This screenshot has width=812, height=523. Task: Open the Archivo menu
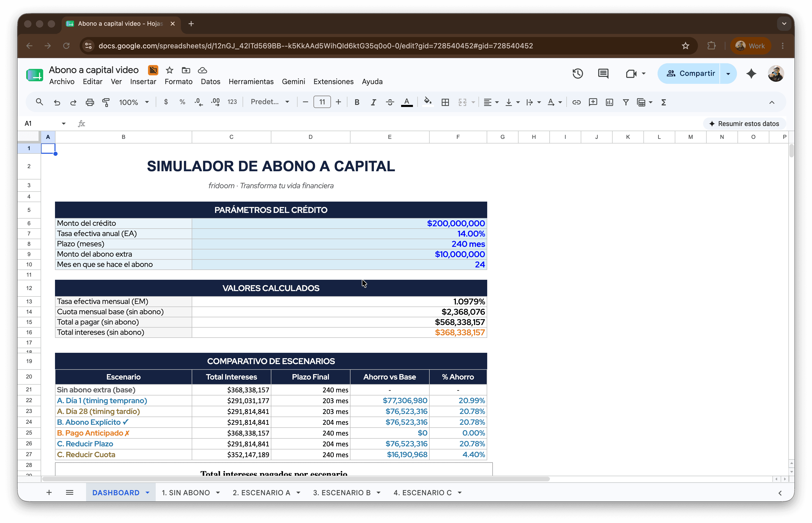point(62,82)
